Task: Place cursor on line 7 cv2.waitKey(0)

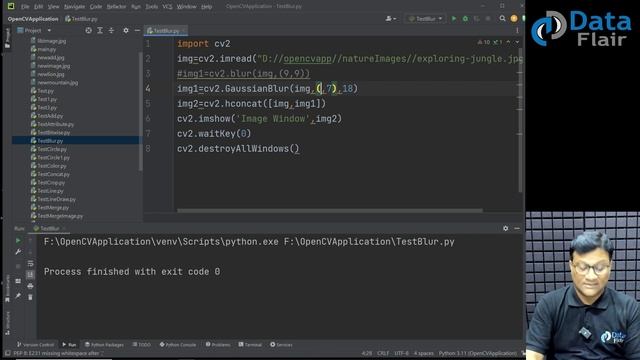Action: [x=214, y=134]
